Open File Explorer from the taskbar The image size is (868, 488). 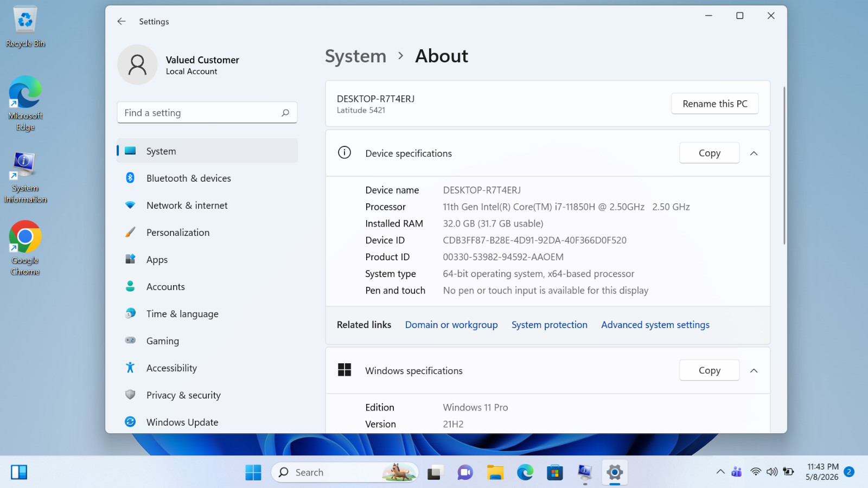pos(495,472)
